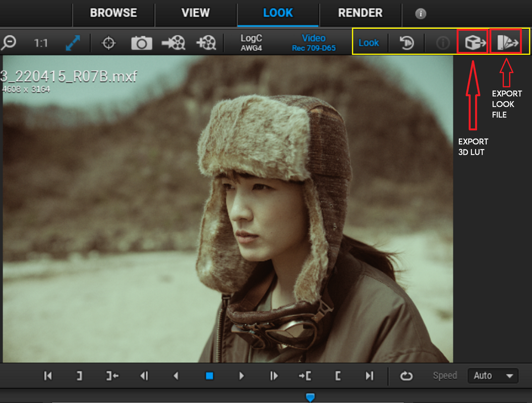Set in point with opening bracket icon
The image size is (532, 403).
337,376
